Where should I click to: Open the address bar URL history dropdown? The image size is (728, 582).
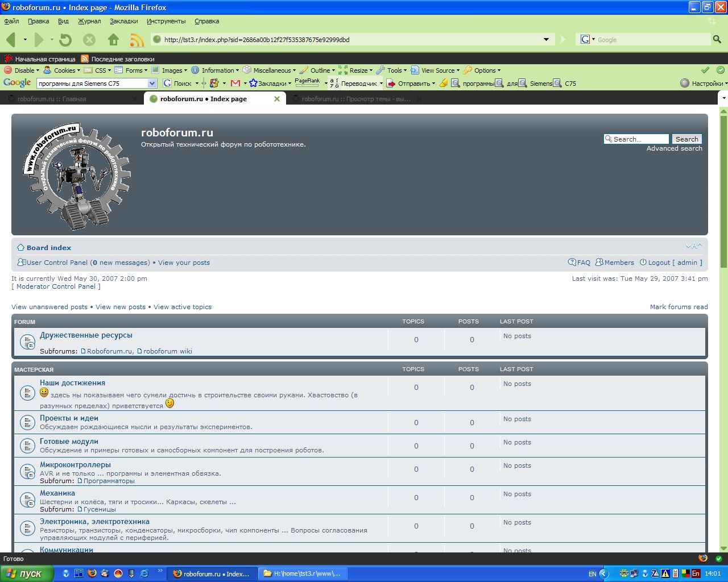coord(546,40)
